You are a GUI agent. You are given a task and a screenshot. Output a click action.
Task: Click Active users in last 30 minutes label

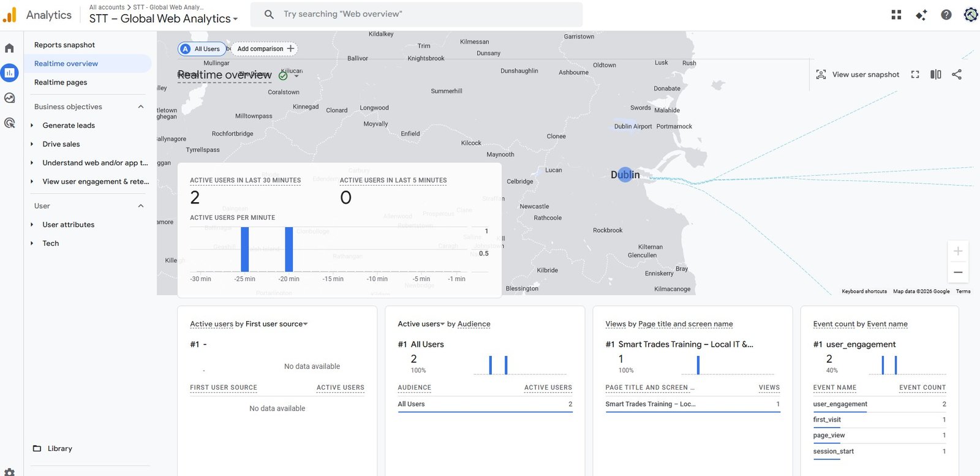click(245, 181)
